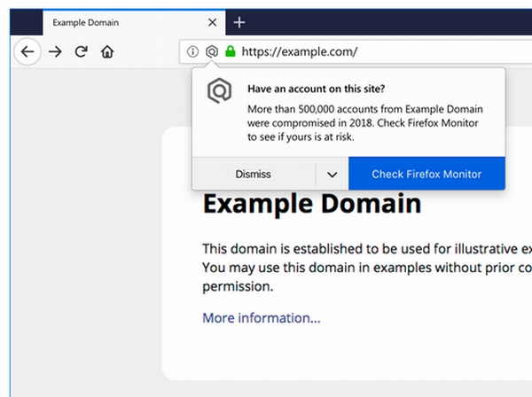Click the 'Have an account on this site?' title
Image resolution: width=532 pixels, height=397 pixels.
pos(317,89)
